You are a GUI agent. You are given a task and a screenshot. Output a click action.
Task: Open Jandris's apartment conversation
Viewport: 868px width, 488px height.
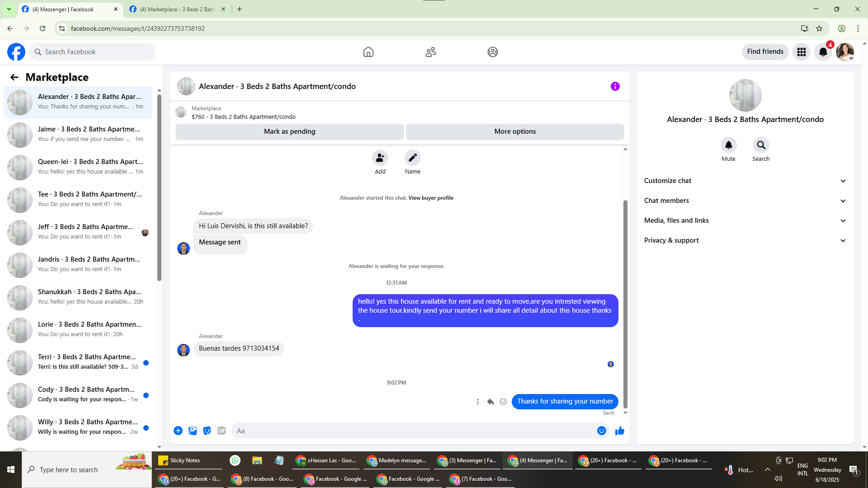(78, 264)
